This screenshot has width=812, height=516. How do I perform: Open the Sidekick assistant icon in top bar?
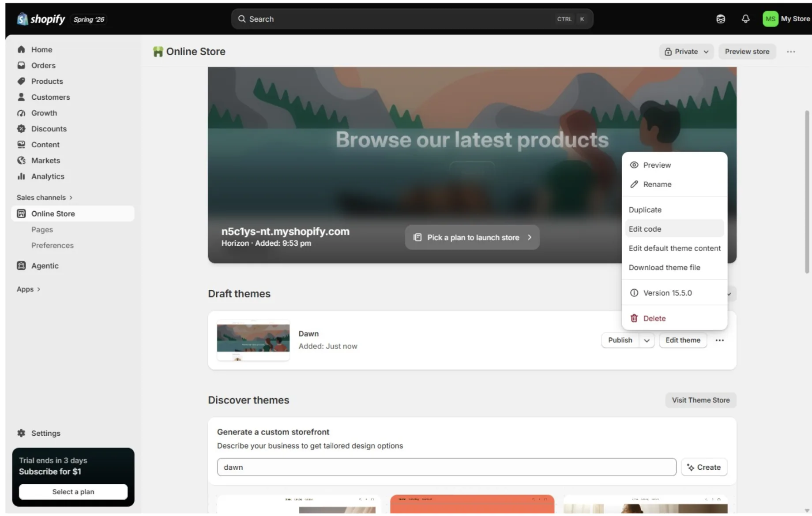pyautogui.click(x=721, y=19)
